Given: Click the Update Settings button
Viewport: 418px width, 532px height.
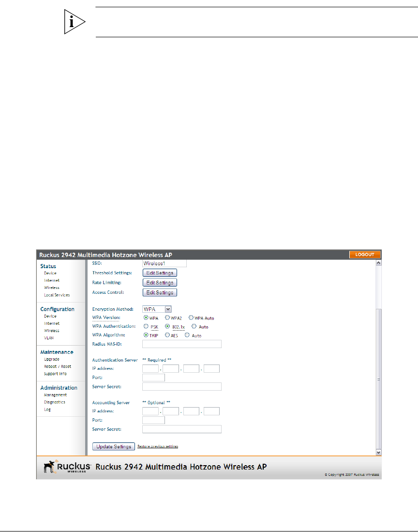Looking at the screenshot, I should point(114,446).
